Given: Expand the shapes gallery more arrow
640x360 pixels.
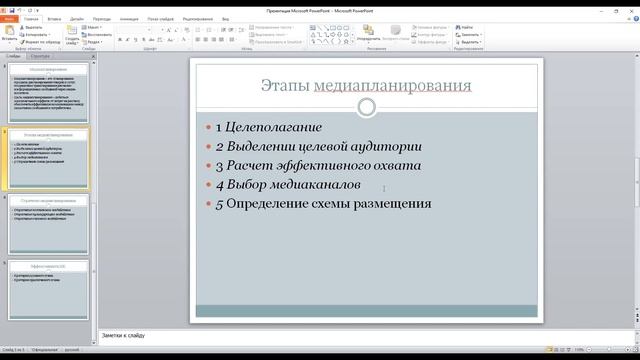Looking at the screenshot, I should pyautogui.click(x=353, y=42).
